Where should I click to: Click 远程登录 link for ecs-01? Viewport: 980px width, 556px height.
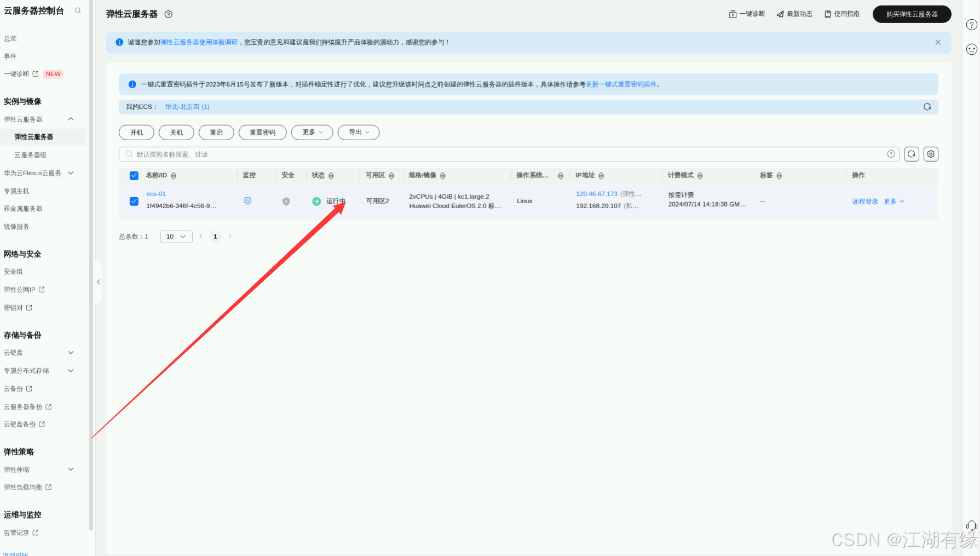click(865, 202)
